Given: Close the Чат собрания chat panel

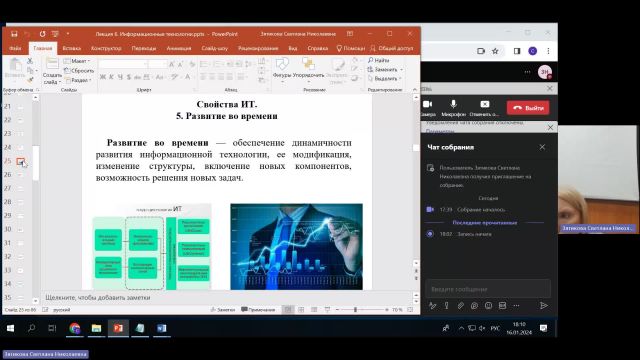Looking at the screenshot, I should (542, 147).
